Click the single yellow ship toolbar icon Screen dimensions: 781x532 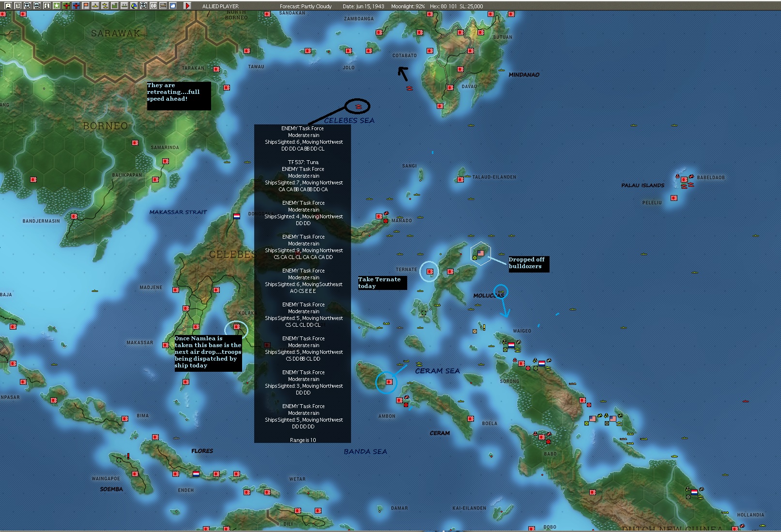click(95, 6)
